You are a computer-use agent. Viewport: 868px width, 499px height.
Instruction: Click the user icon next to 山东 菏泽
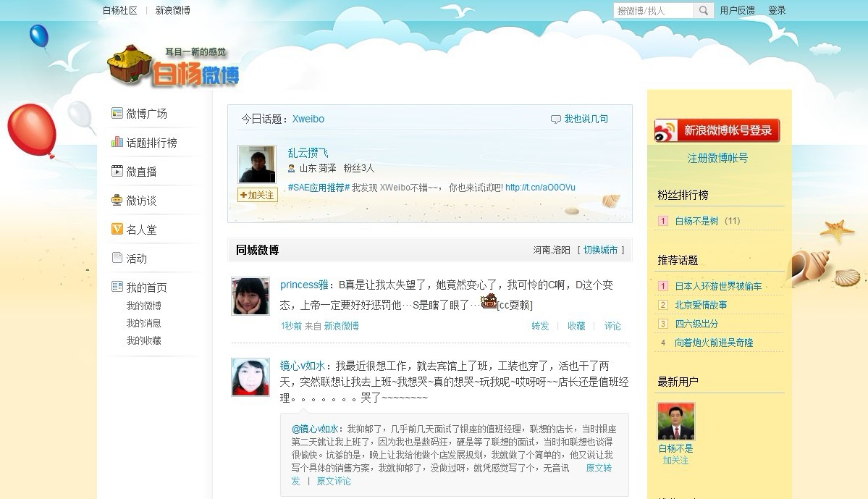point(291,168)
